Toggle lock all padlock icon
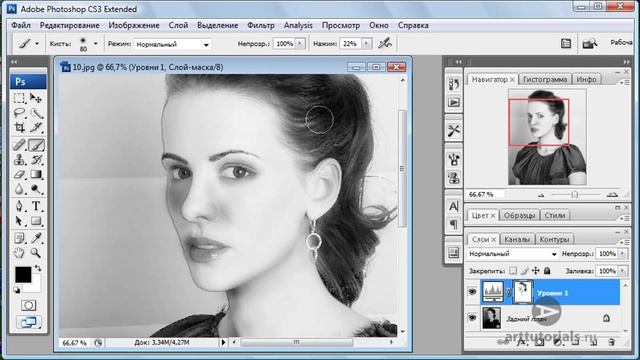Image resolution: width=640 pixels, height=360 pixels. point(547,271)
